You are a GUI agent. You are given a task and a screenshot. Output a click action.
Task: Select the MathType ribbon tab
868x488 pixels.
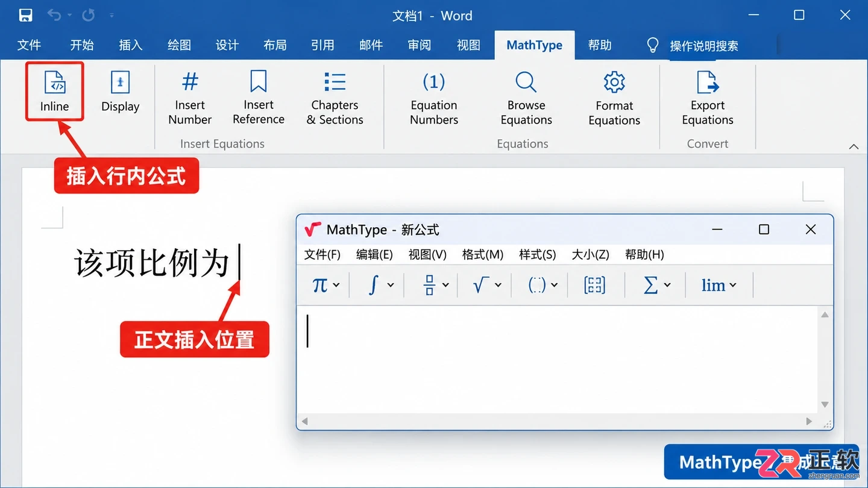click(x=535, y=45)
